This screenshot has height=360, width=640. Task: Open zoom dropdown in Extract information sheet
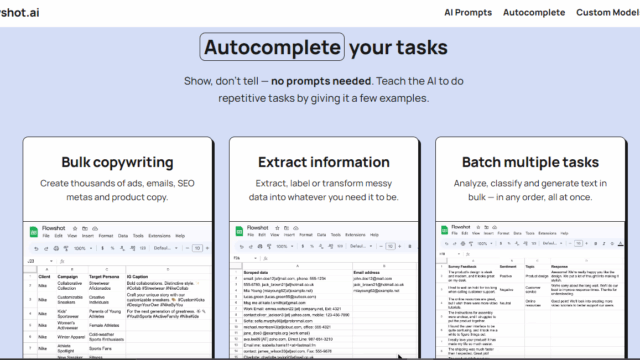(284, 246)
